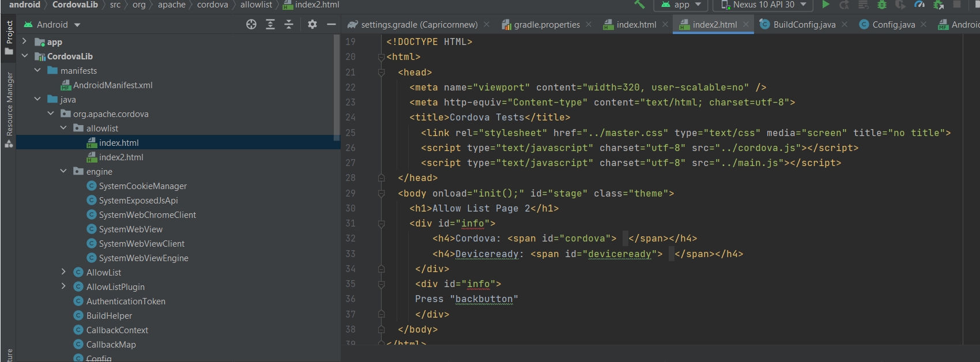Fold the head tag at line 21
The image size is (980, 362).
[381, 72]
